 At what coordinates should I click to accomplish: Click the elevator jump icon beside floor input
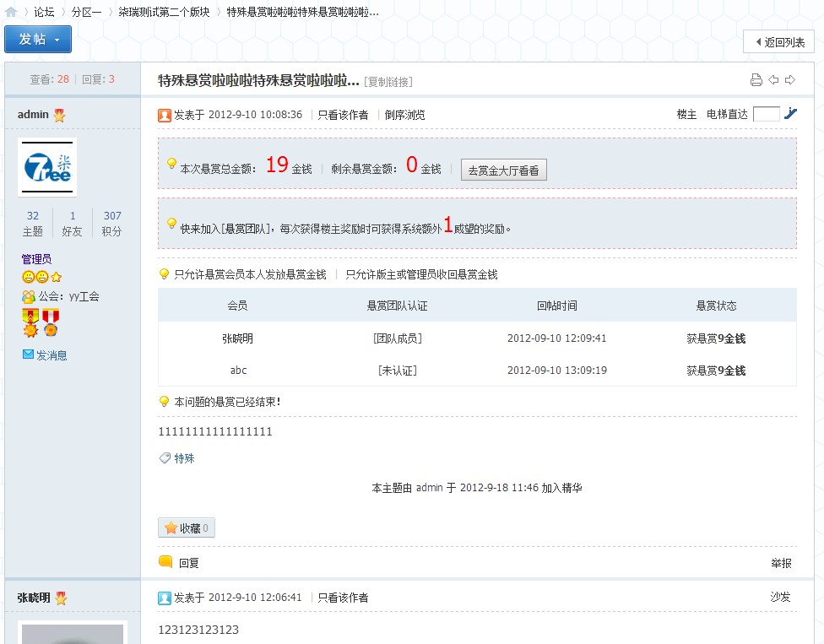pyautogui.click(x=790, y=113)
